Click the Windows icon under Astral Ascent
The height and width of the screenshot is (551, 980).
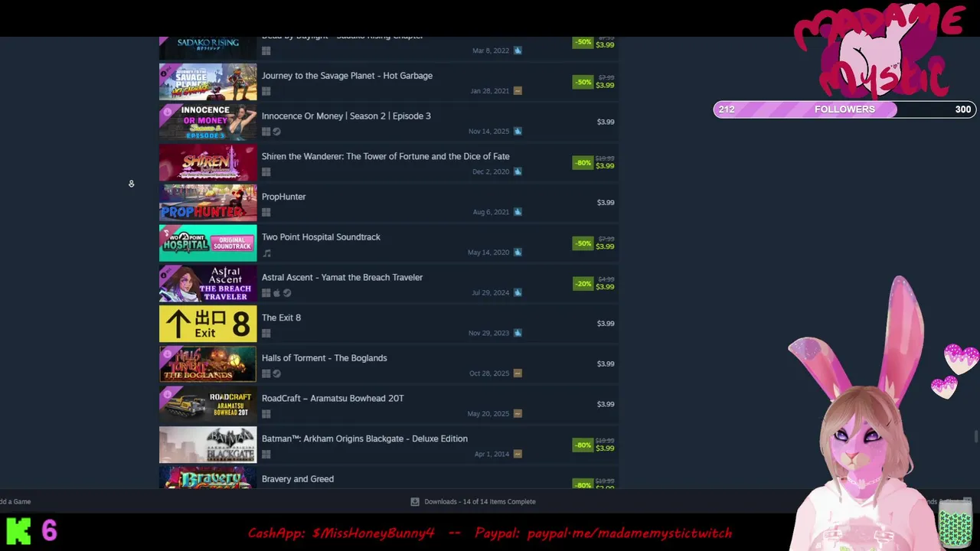266,293
